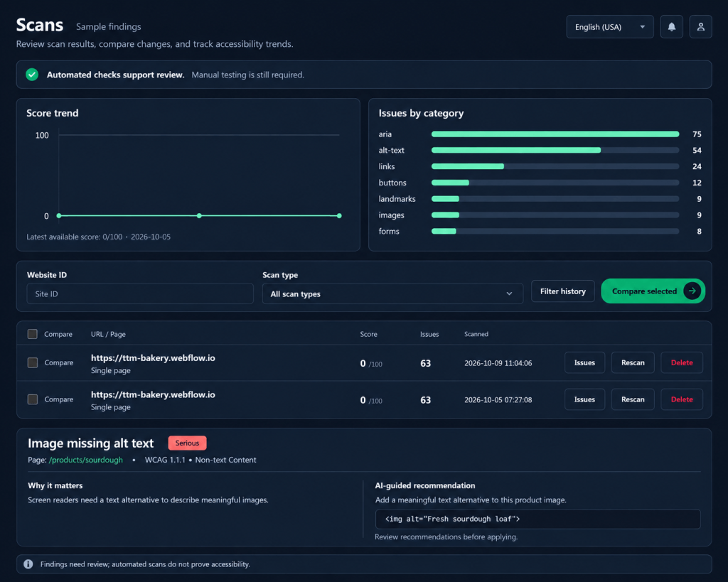The width and height of the screenshot is (728, 582).
Task: Delete the scan from 2026-10-09
Action: 682,362
